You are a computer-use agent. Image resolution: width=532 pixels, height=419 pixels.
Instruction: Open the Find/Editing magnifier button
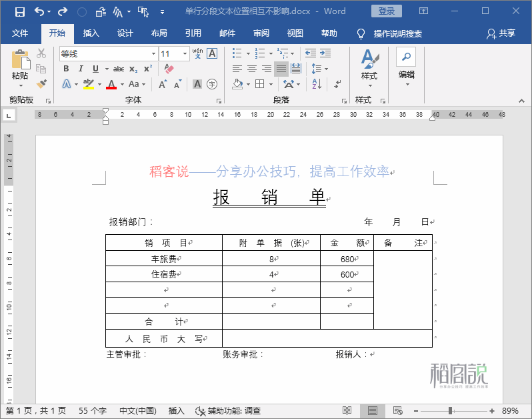tap(406, 57)
